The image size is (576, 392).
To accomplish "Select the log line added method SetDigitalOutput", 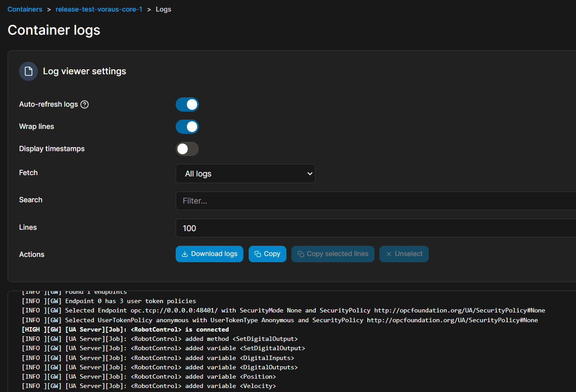I will pyautogui.click(x=160, y=339).
